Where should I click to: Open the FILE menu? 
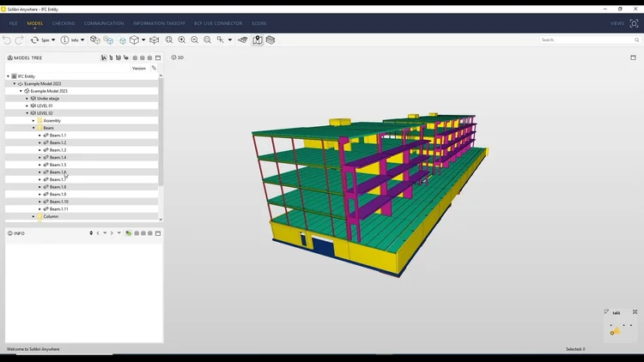(x=13, y=23)
